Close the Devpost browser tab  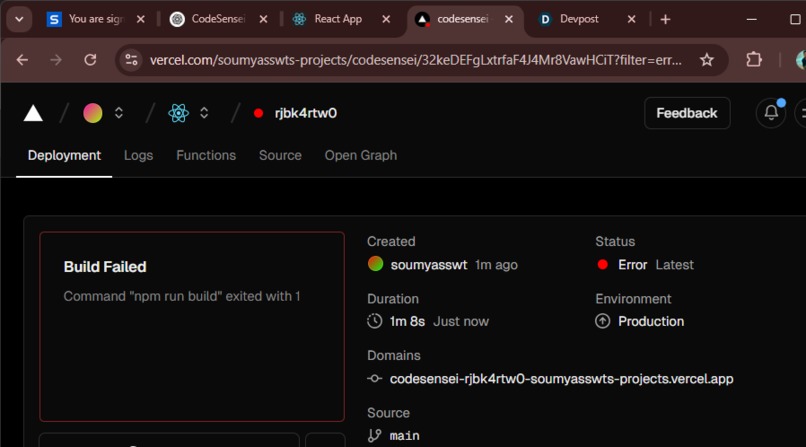point(632,19)
